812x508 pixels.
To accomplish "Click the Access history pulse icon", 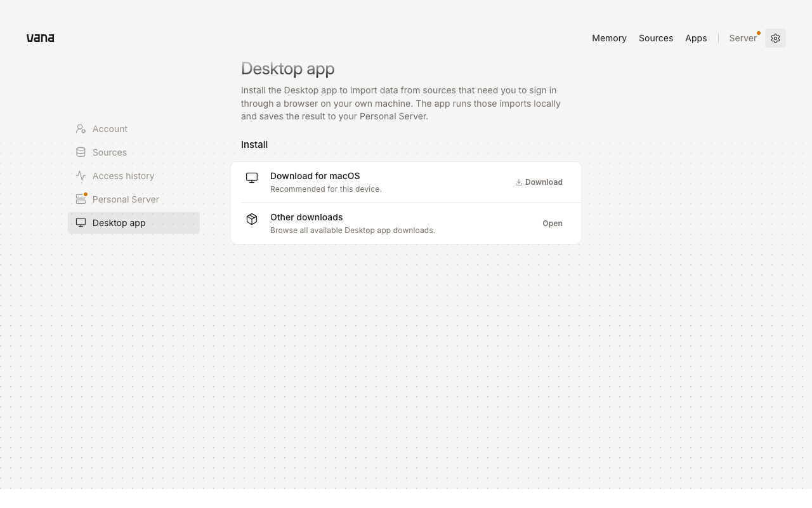I will coord(81,176).
